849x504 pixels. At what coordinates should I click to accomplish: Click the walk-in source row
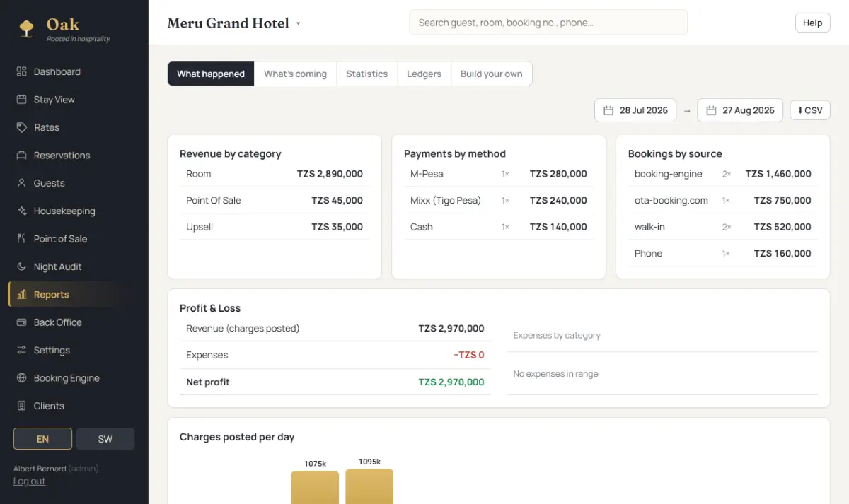723,227
